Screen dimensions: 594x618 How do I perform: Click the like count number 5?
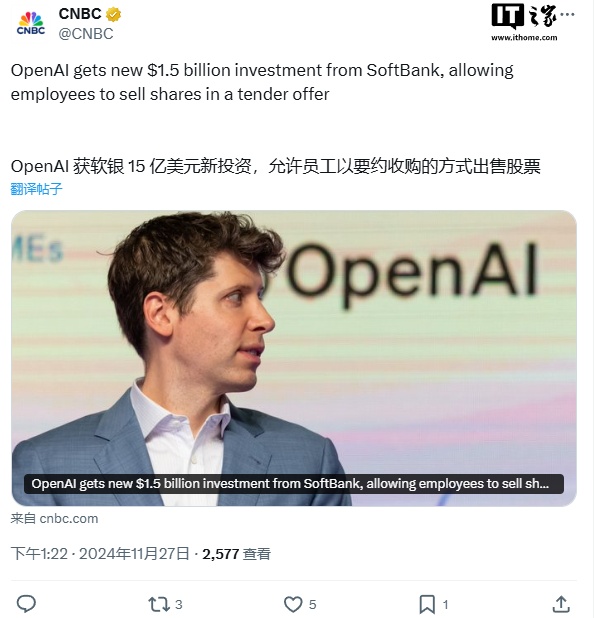313,604
